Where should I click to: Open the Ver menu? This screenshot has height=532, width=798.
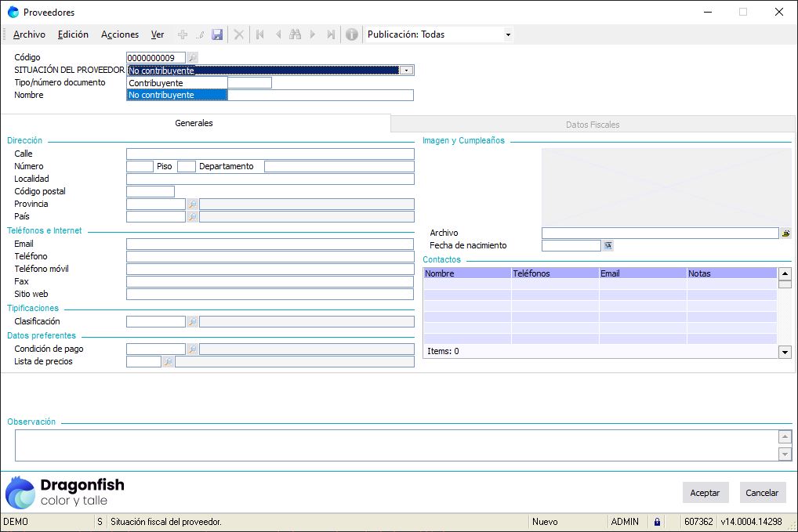point(158,34)
